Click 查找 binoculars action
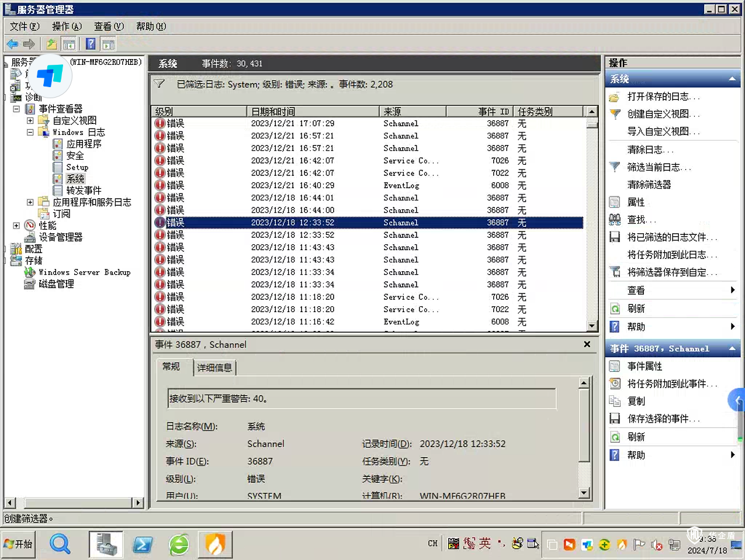 coord(641,220)
